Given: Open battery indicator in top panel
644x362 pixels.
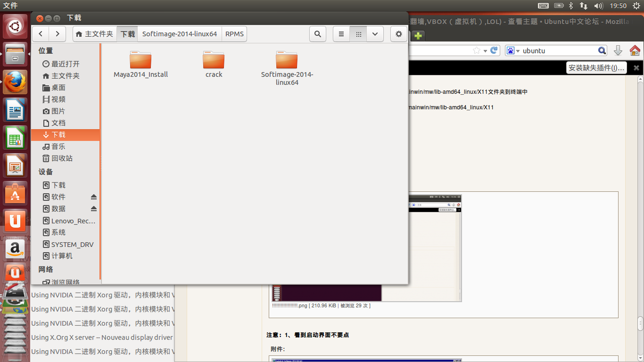Looking at the screenshot, I should [x=559, y=6].
